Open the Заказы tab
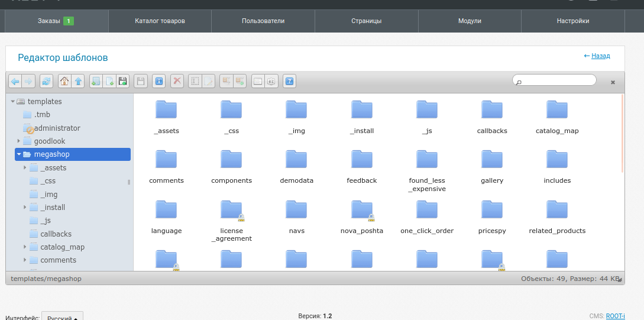Viewport: 644px width, 320px height. (x=57, y=21)
